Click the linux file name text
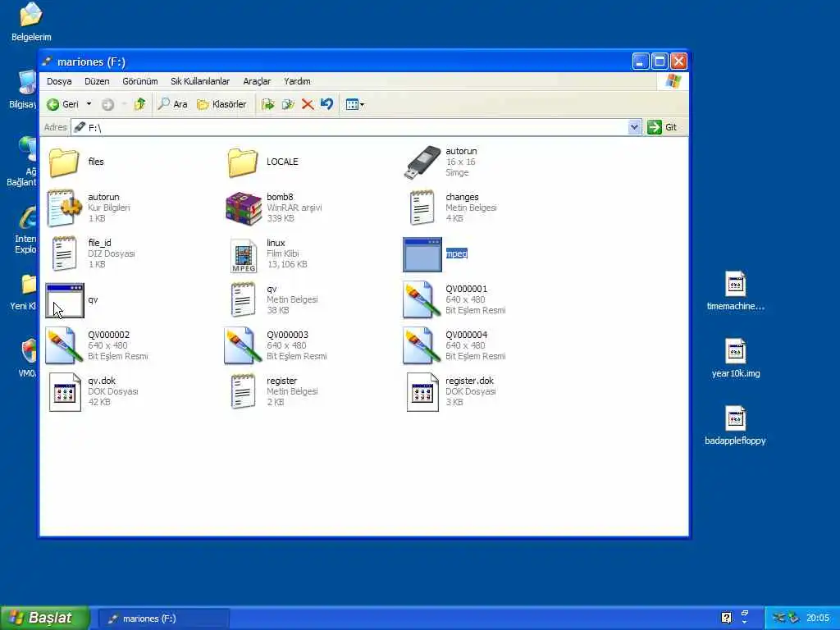The image size is (840, 630). pos(276,243)
